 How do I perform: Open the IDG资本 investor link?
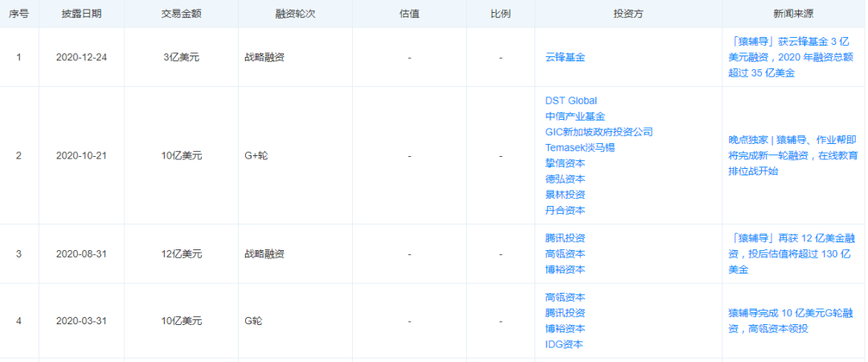(564, 344)
